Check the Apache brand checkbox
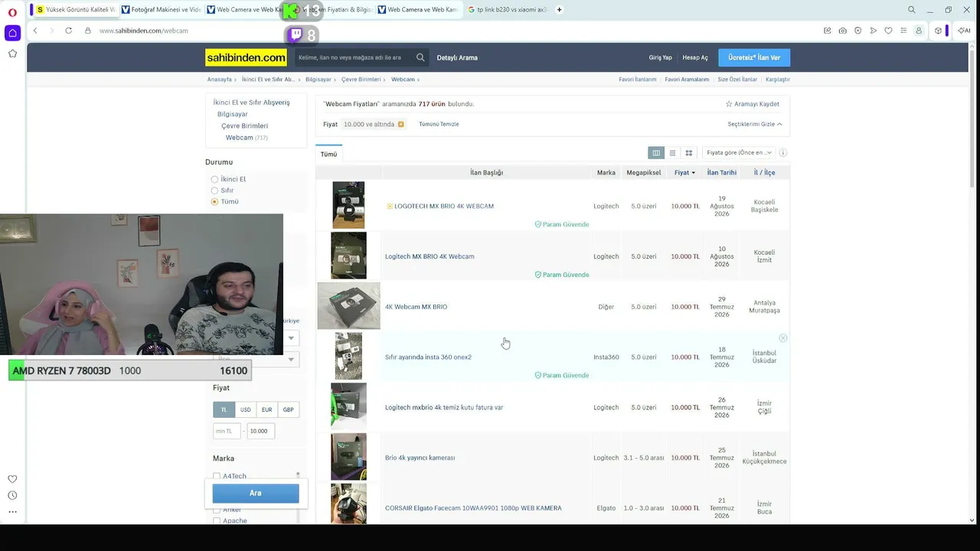This screenshot has height=551, width=980. (217, 520)
